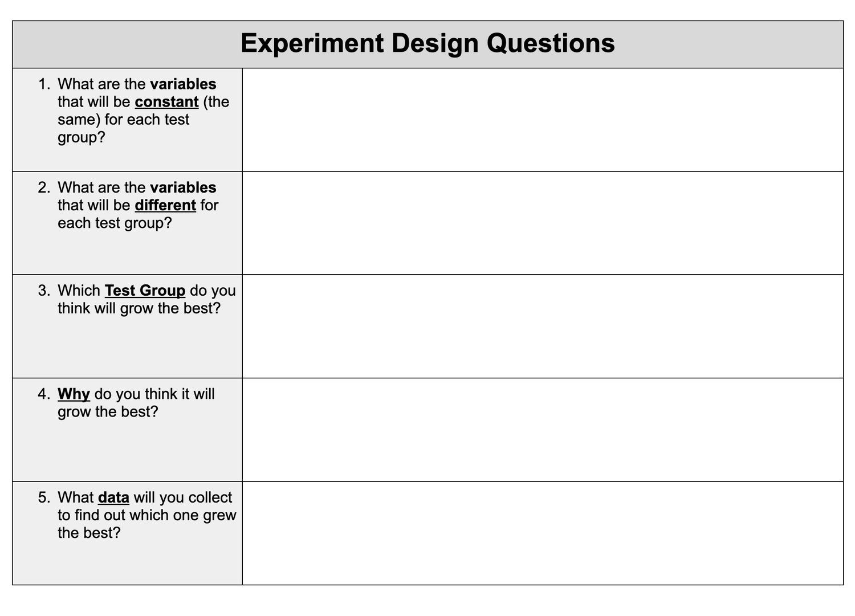Click bold word variables in question 1
The width and height of the screenshot is (855, 616).
click(183, 84)
